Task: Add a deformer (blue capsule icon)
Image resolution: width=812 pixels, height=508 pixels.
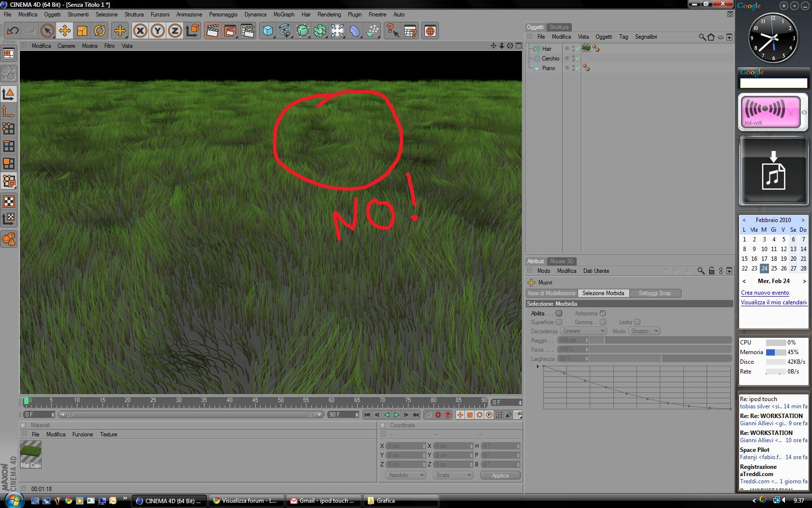Action: [355, 31]
